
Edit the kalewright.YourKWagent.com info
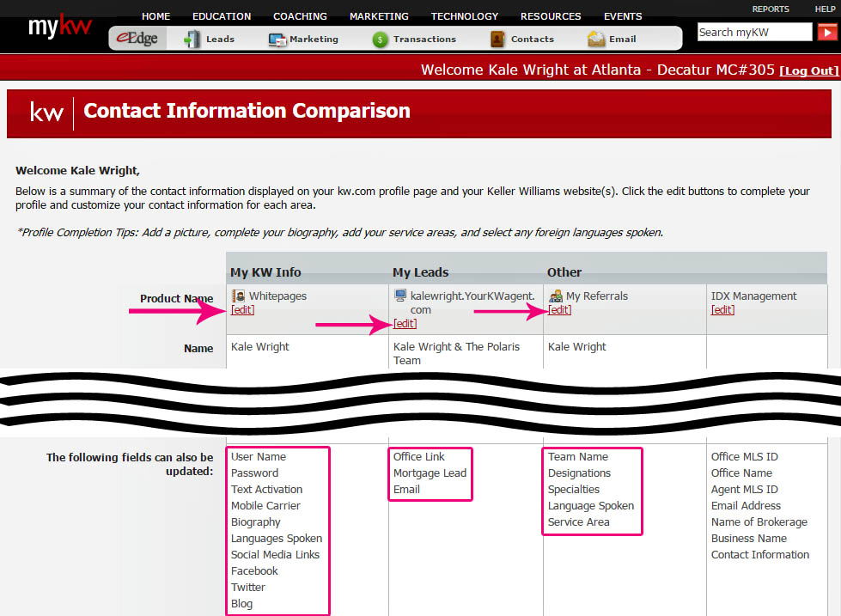click(405, 324)
